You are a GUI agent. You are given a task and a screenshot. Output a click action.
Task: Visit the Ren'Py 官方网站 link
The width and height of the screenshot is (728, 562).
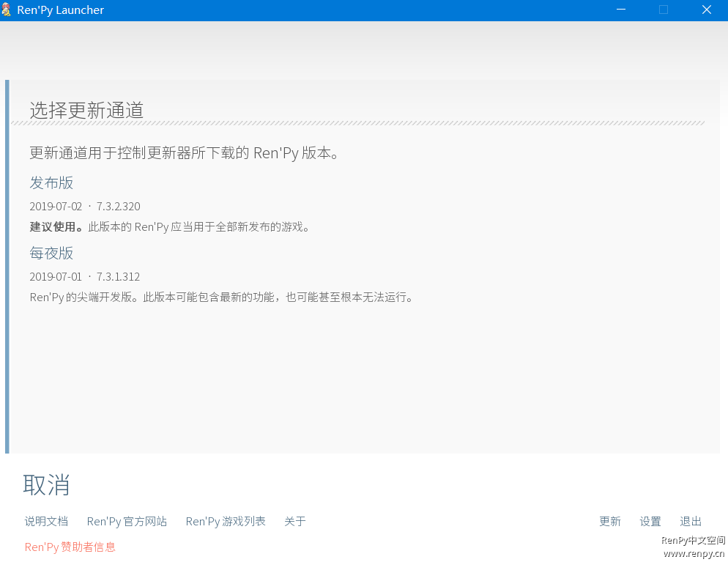point(127,522)
